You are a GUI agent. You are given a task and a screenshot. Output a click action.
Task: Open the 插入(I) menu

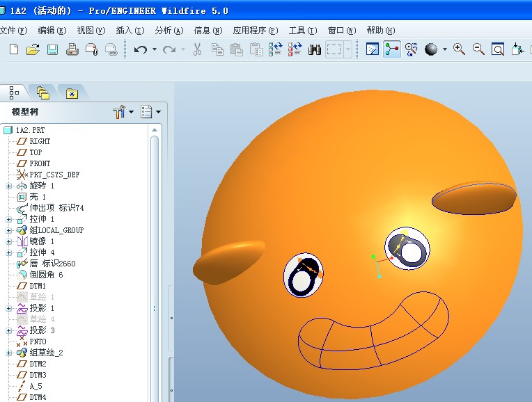[130, 31]
